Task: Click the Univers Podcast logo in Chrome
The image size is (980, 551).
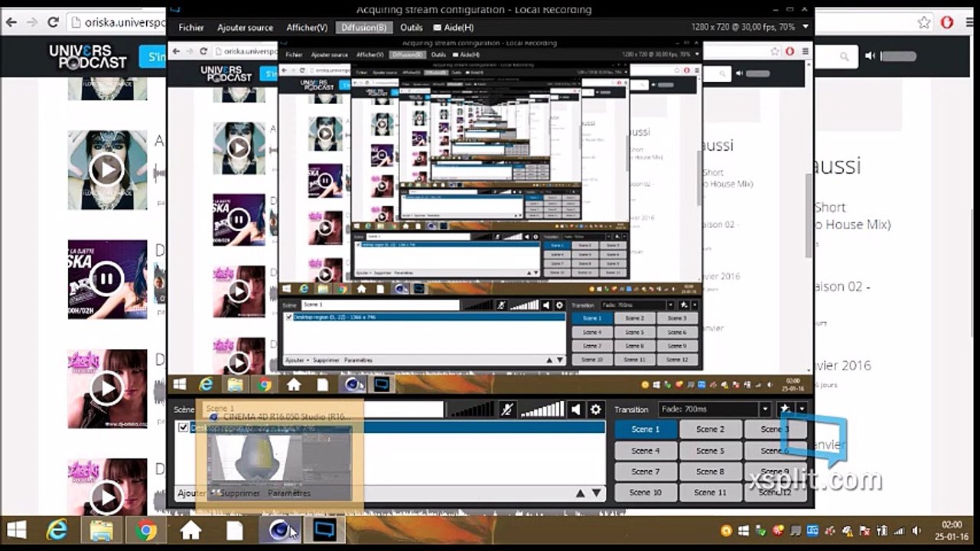Action: (x=88, y=57)
